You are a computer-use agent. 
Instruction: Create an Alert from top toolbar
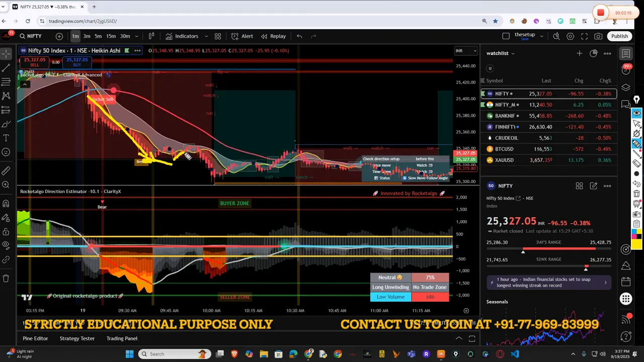[x=242, y=36]
